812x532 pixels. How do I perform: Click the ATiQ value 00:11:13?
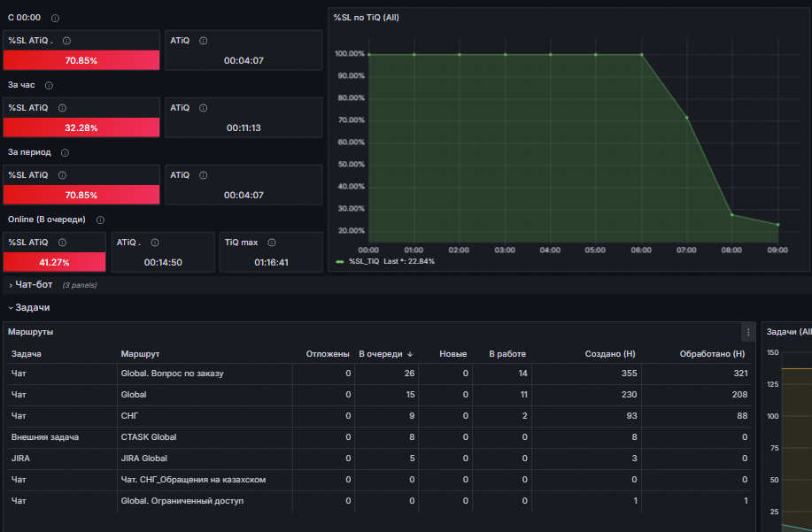[x=244, y=127]
